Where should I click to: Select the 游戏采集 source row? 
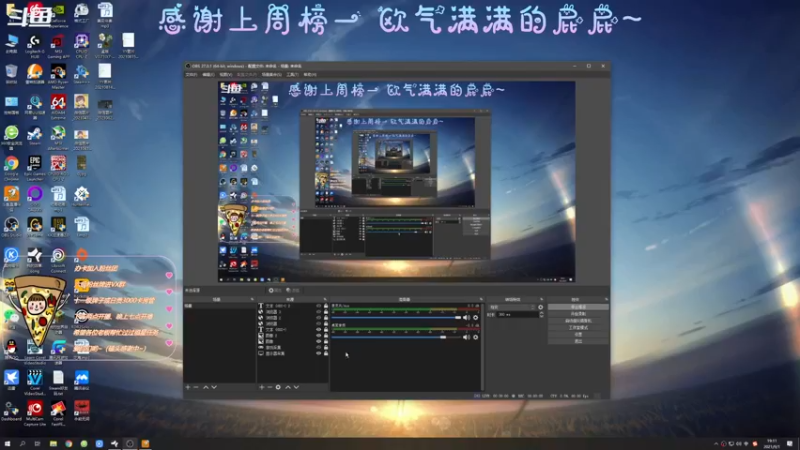point(292,347)
